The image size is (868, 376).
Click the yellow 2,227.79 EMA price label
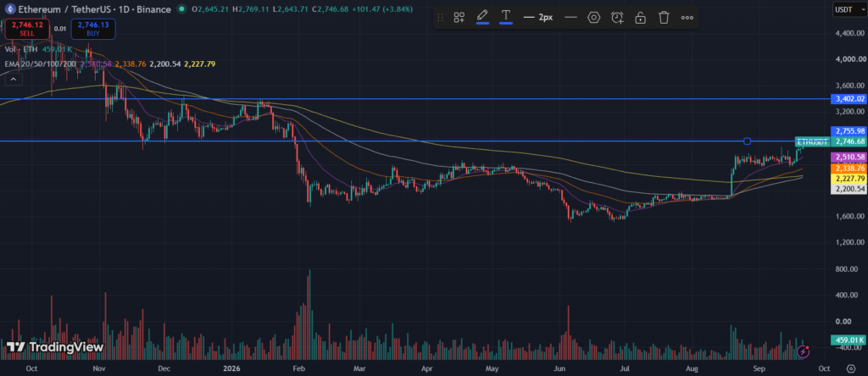coord(849,179)
